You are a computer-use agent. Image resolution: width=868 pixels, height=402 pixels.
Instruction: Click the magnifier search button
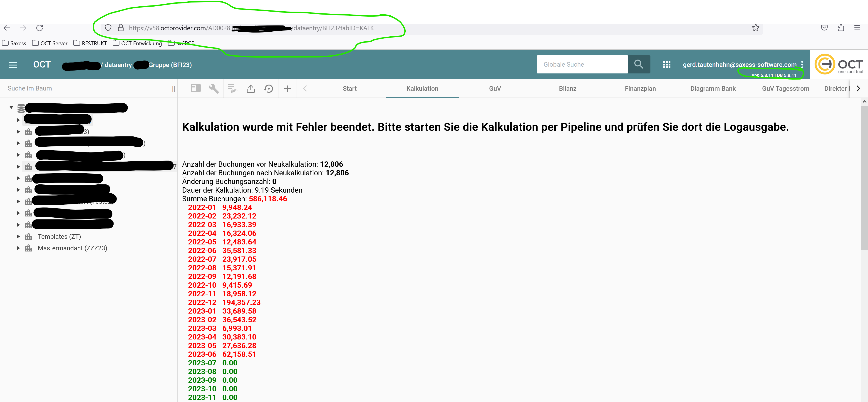639,64
